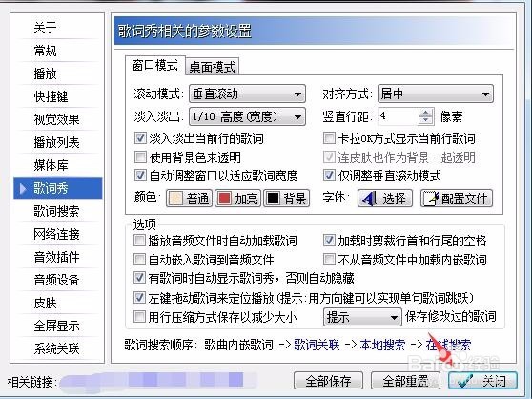The height and width of the screenshot is (399, 532).
Task: Pick the 加高 red color swatch
Action: [237, 198]
